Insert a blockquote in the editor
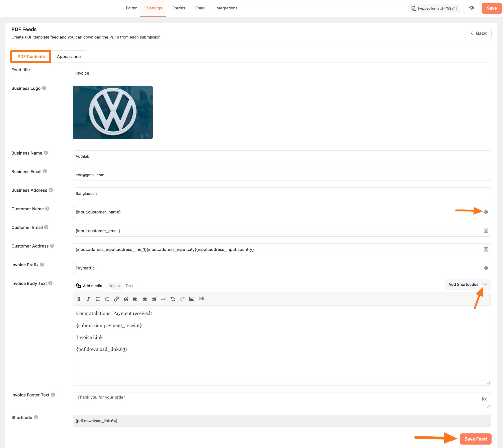This screenshot has width=503, height=448. tap(126, 299)
